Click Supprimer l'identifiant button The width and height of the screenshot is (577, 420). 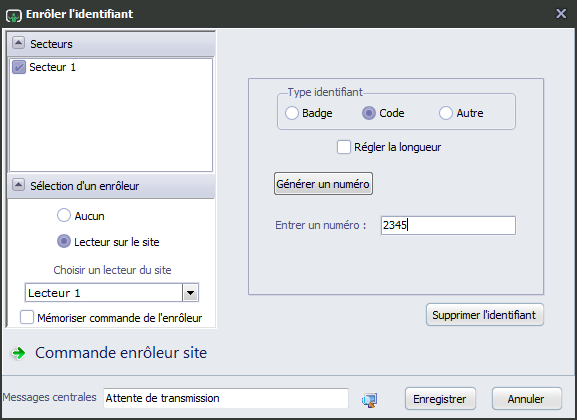485,315
